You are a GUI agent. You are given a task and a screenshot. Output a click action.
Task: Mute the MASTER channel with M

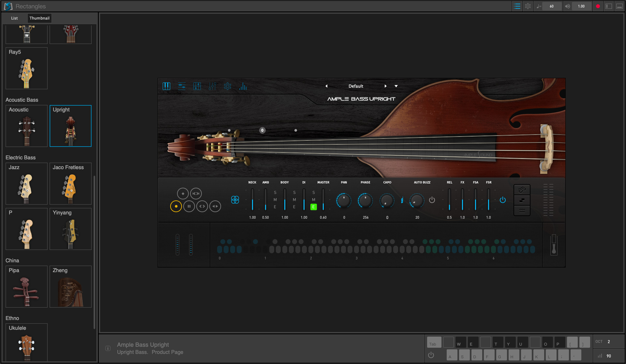click(x=314, y=200)
